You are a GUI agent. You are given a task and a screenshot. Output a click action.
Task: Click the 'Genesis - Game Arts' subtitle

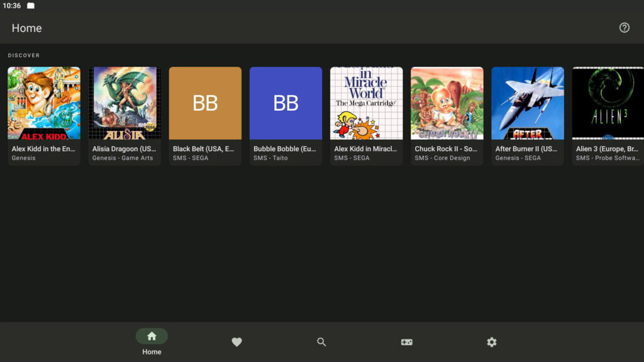coord(123,158)
